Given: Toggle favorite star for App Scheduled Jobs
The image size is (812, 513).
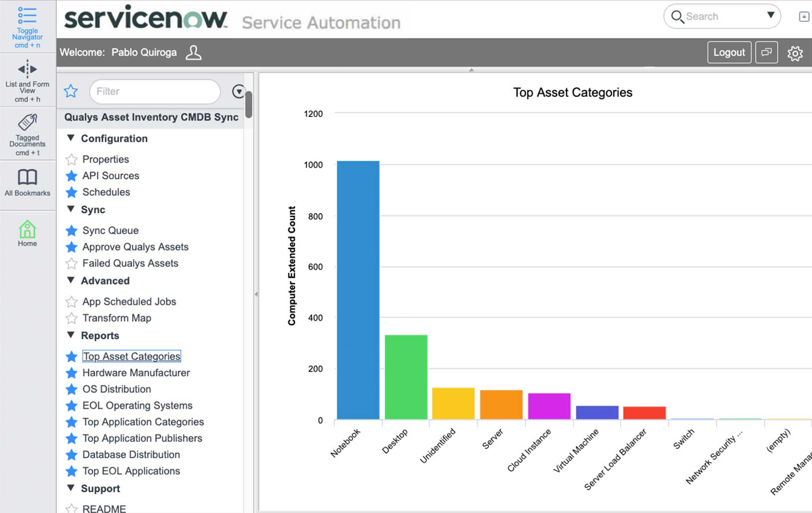Looking at the screenshot, I should pyautogui.click(x=71, y=302).
